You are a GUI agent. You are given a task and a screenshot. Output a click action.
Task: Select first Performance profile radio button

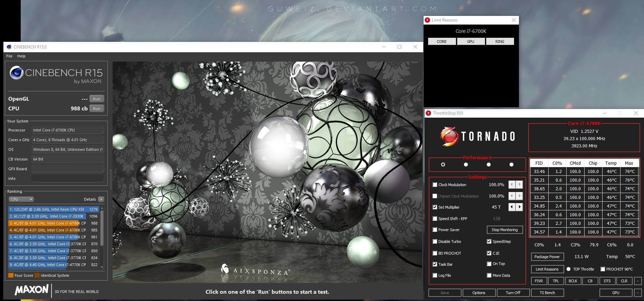click(443, 165)
